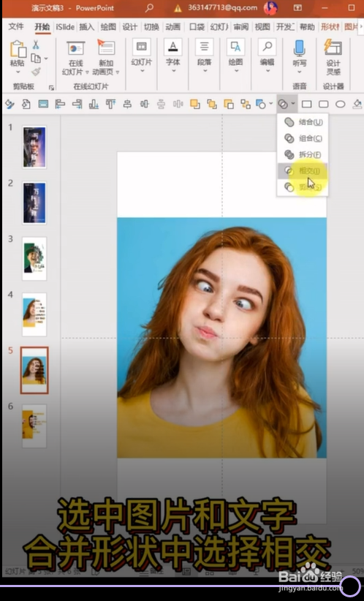Screen dimensions: 364x601
Task: Click the search magnifier in title bar
Action: (149, 7)
